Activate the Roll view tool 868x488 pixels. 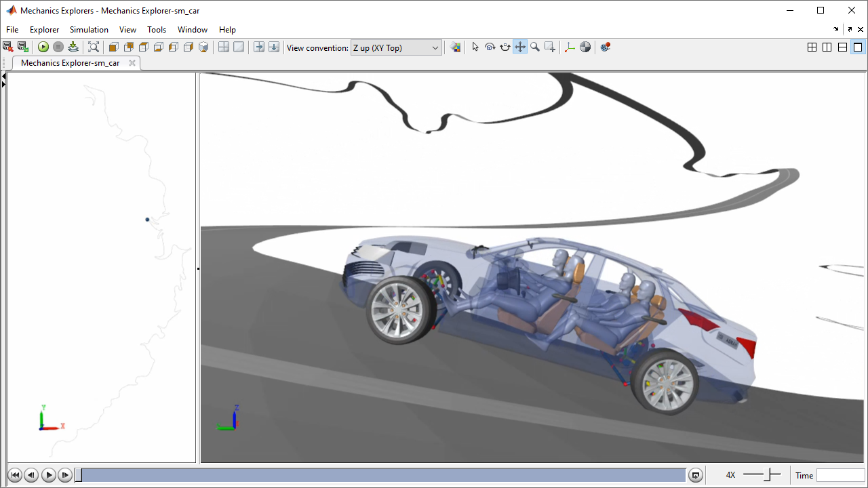click(x=505, y=47)
